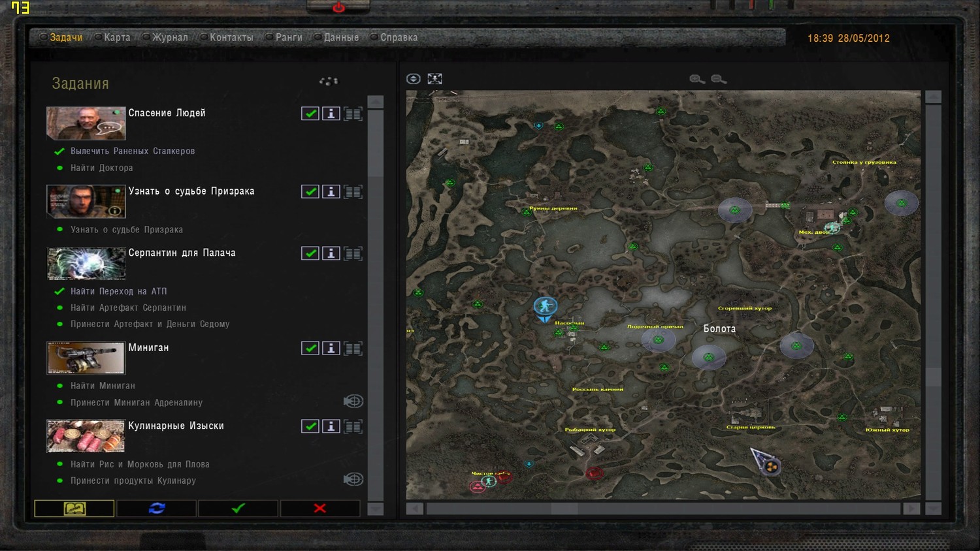Toggle active checkmark for Узнать о судьбе Призрака
Viewport: 980px width, 551px height.
(310, 191)
